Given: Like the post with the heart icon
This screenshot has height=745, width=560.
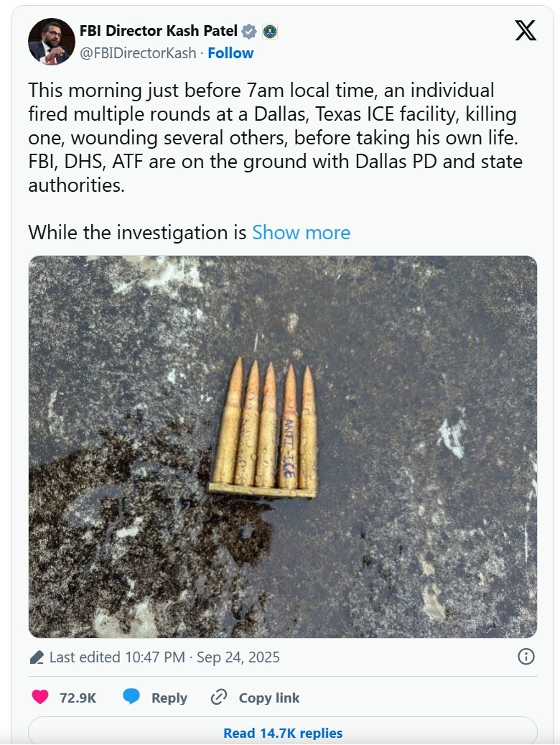Looking at the screenshot, I should (x=41, y=697).
